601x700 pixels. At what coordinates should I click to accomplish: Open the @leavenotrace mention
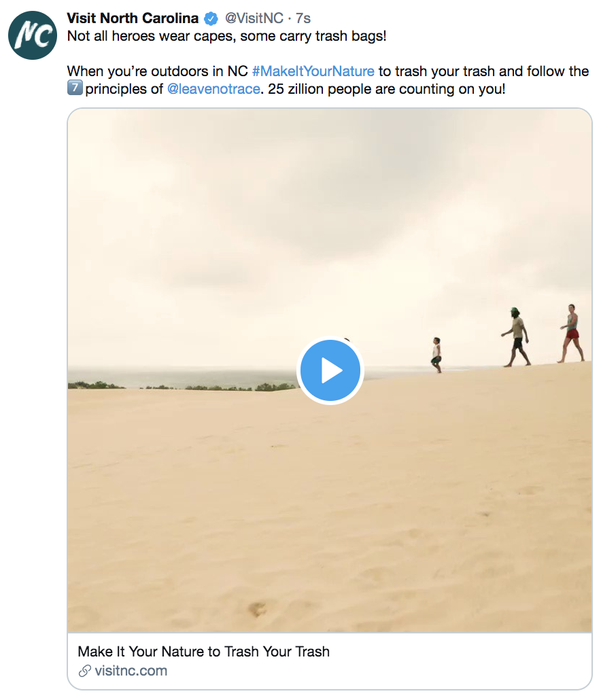click(x=213, y=89)
